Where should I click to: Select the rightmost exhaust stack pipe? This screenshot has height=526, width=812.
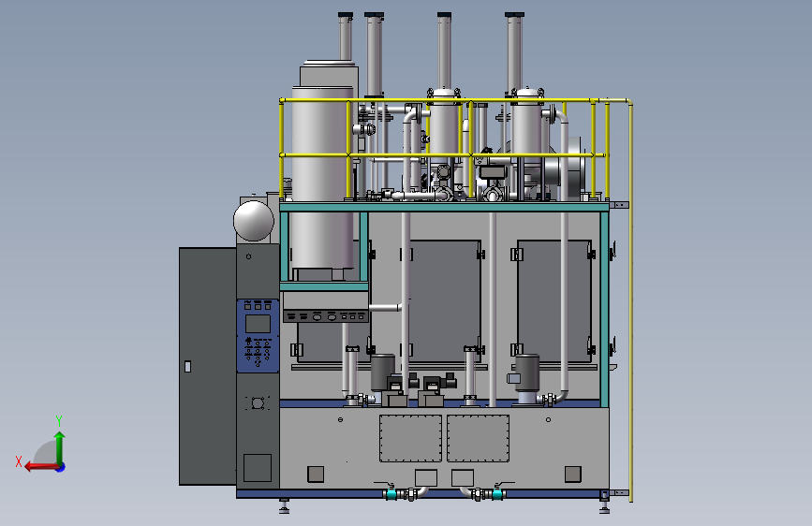pyautogui.click(x=514, y=53)
